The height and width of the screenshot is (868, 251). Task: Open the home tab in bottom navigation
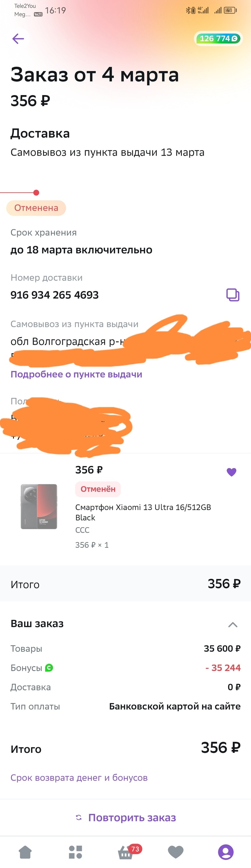[25, 852]
